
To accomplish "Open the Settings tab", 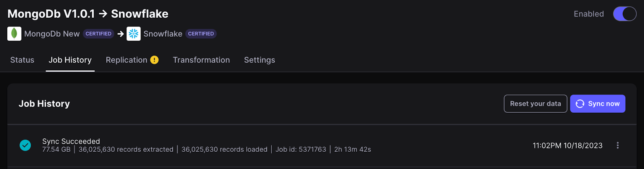I will [260, 60].
